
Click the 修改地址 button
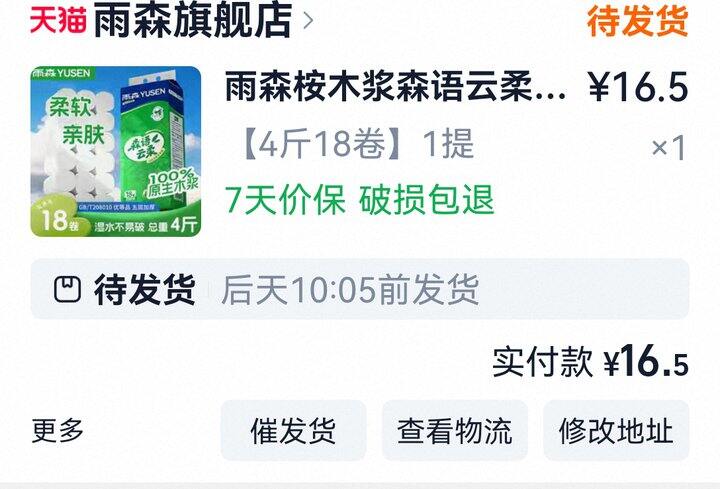[x=616, y=430]
